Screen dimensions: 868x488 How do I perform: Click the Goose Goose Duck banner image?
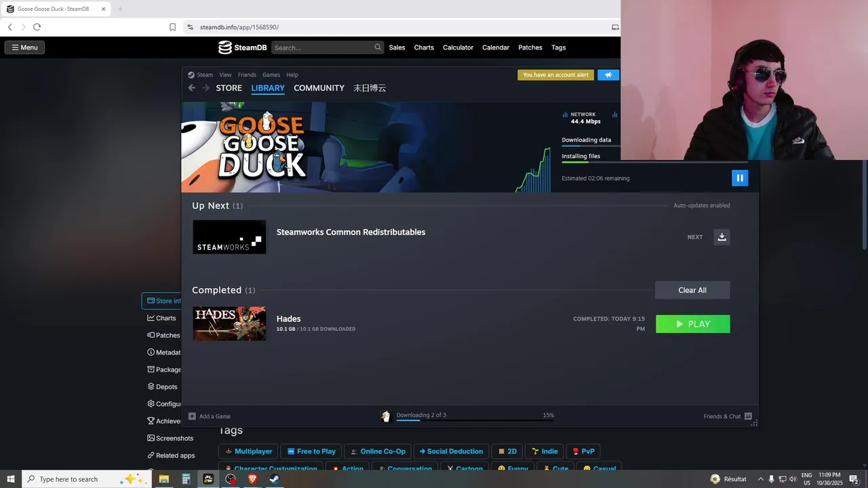pos(366,147)
